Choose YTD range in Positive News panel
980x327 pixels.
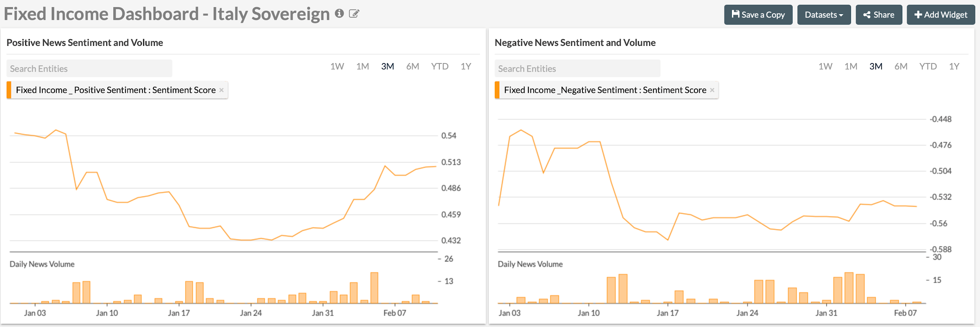439,67
